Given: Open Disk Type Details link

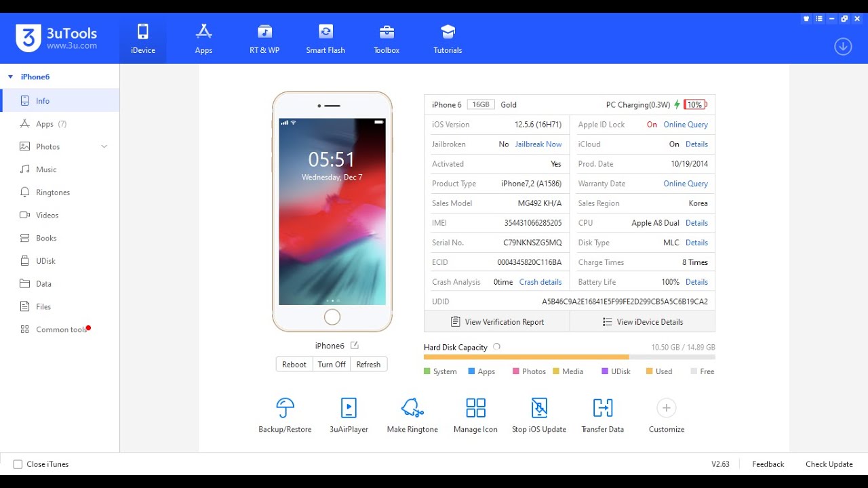Looking at the screenshot, I should 696,243.
